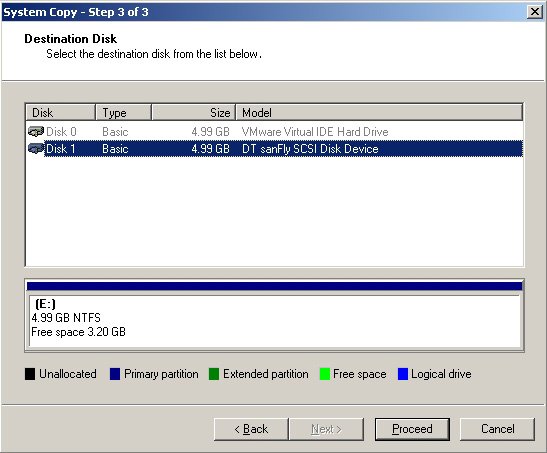Click the black Unallocated legend swatch
The height and width of the screenshot is (453, 547).
coord(30,374)
